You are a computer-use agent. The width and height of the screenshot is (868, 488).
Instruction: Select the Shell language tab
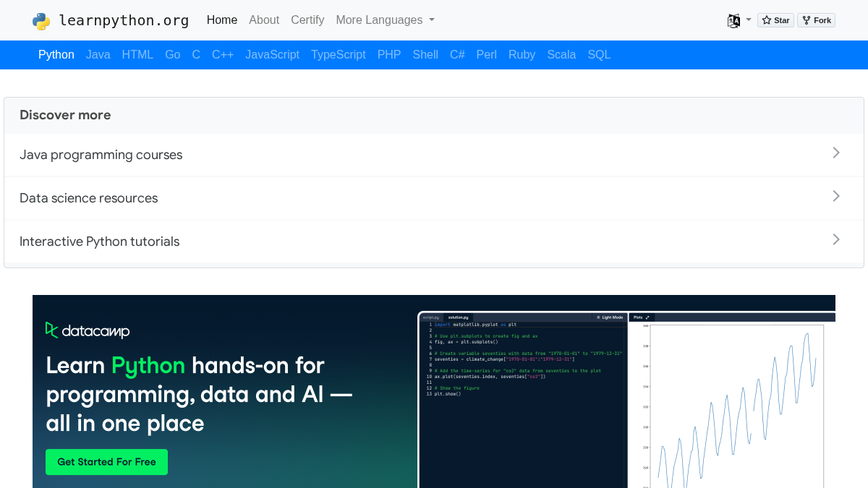[x=425, y=55]
